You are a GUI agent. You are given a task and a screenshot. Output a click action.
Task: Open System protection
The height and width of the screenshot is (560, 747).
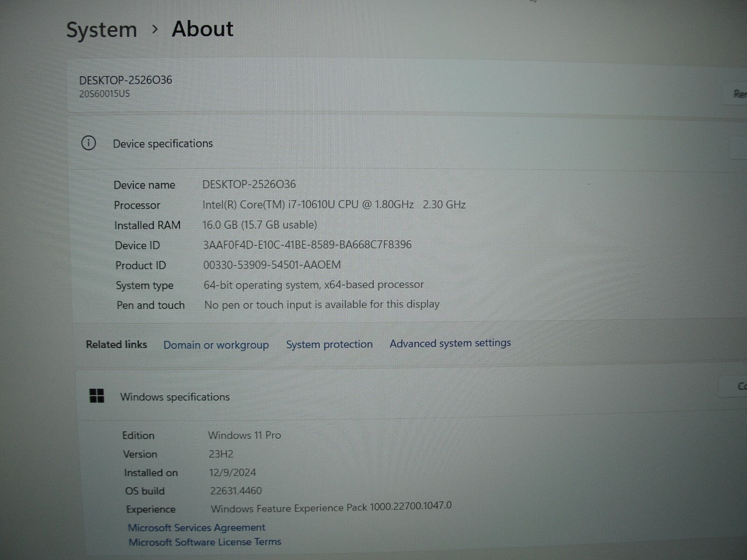point(329,344)
